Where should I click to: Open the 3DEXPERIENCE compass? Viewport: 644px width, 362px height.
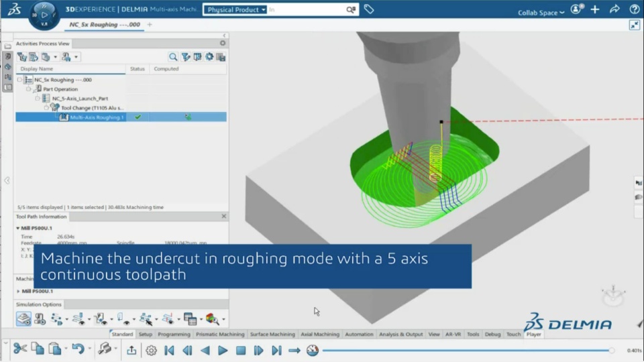pos(44,15)
